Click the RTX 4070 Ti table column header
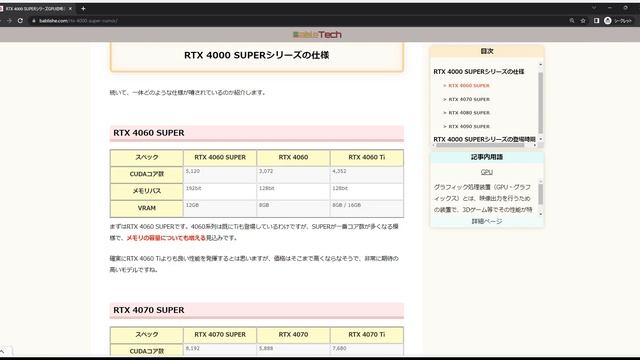The height and width of the screenshot is (360, 640). click(367, 335)
